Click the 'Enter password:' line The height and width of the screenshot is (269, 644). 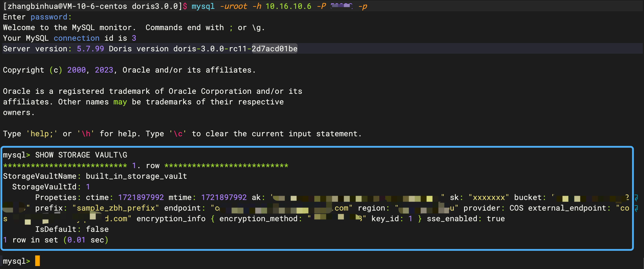point(37,17)
